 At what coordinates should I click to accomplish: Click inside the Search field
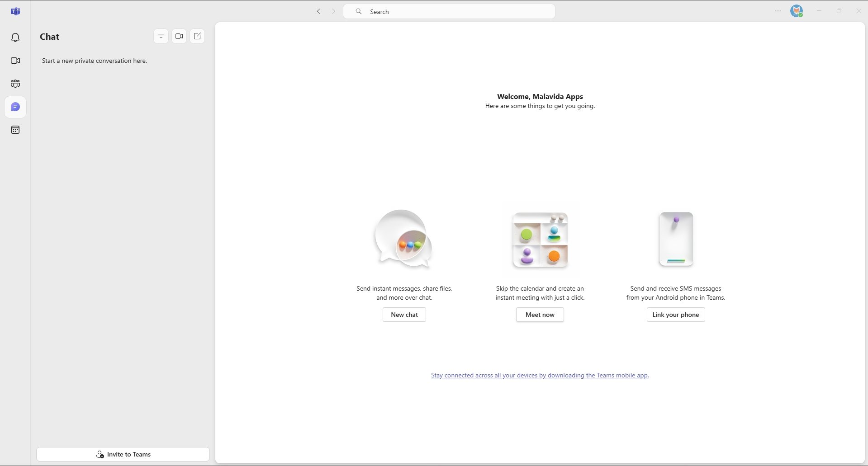coord(449,11)
